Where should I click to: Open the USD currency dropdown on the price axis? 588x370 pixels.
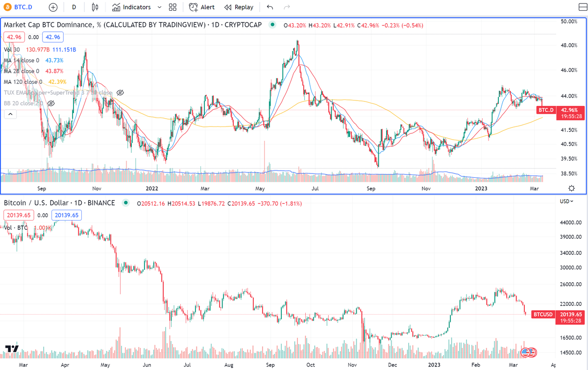point(565,201)
